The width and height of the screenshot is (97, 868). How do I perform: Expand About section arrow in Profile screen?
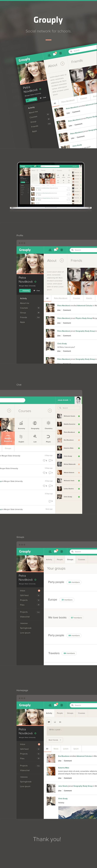tap(62, 260)
